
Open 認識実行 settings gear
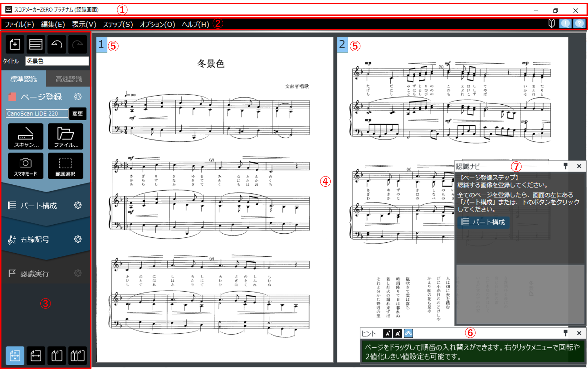[x=78, y=273]
